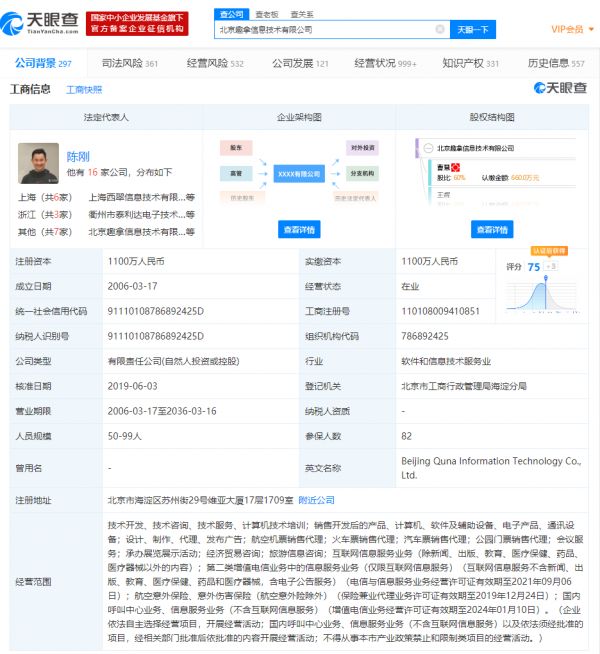Switch to the 查老板 search tab
The image size is (600, 654).
pyautogui.click(x=267, y=14)
